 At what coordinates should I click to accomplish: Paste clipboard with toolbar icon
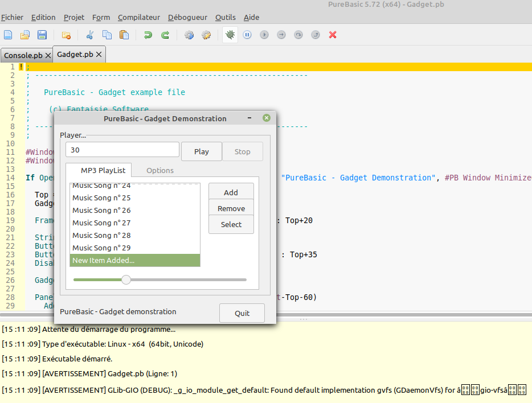click(x=124, y=35)
